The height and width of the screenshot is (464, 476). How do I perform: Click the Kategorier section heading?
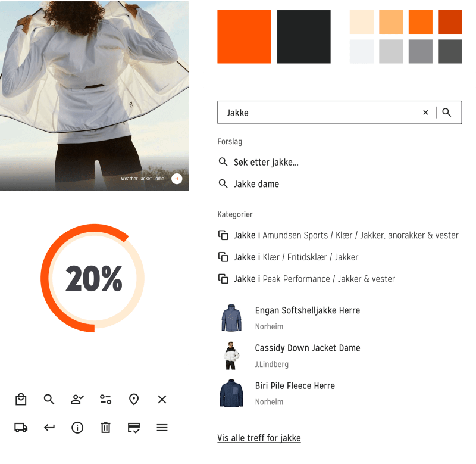click(x=235, y=214)
